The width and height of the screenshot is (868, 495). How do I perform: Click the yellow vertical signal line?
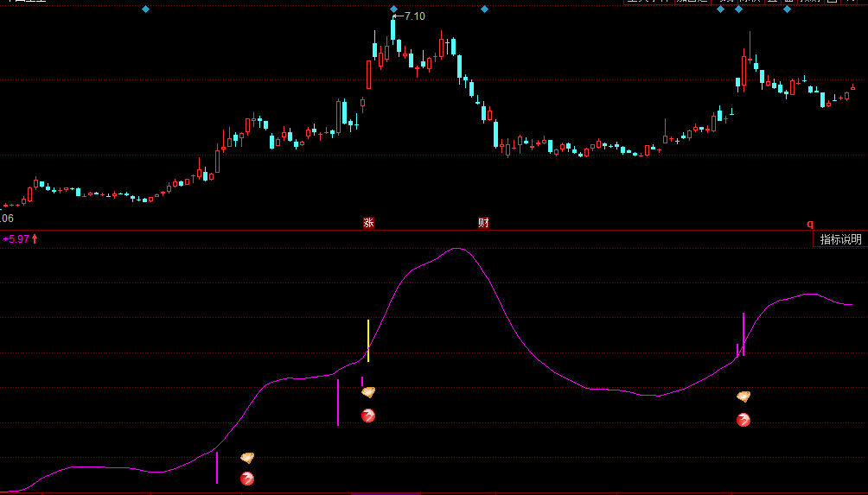[368, 340]
